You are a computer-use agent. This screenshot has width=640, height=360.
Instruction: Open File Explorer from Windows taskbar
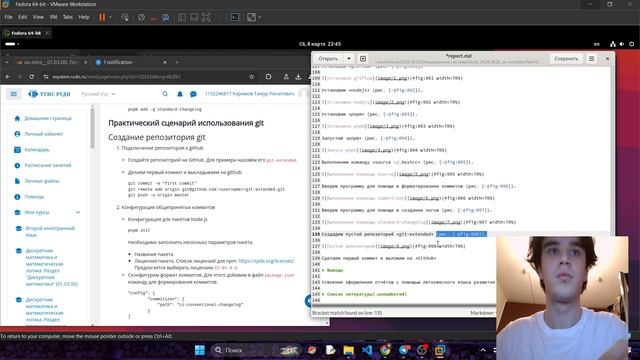pos(348,350)
